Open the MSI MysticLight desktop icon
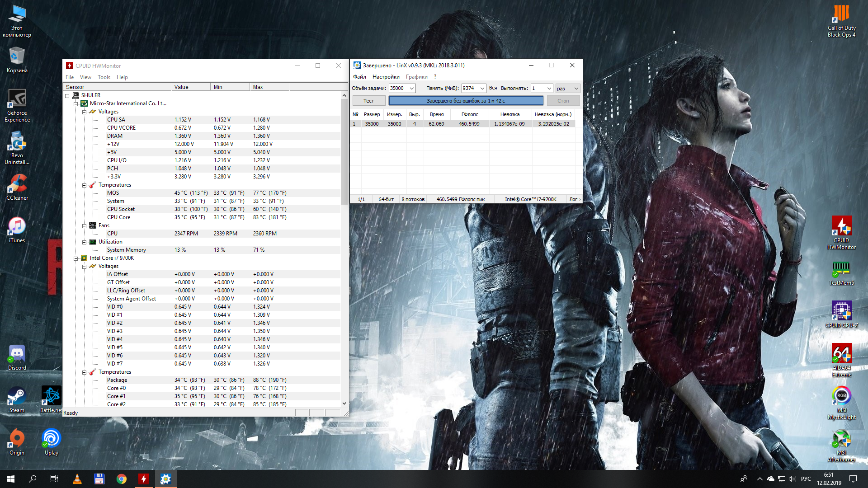Image resolution: width=868 pixels, height=488 pixels. point(841,396)
